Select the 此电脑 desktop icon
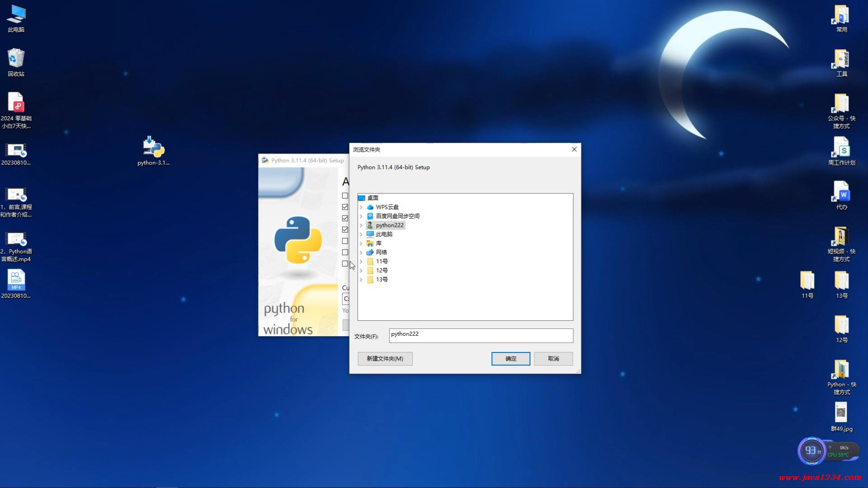Image resolution: width=868 pixels, height=488 pixels. (16, 19)
